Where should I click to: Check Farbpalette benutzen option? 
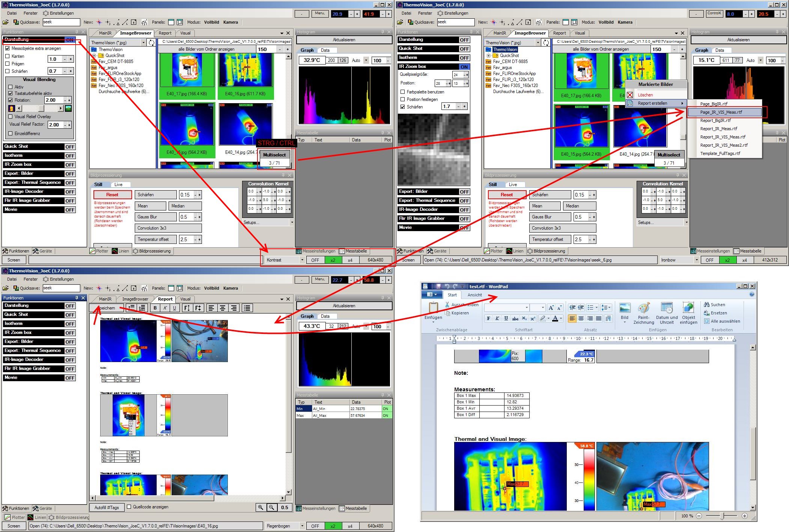click(x=403, y=92)
